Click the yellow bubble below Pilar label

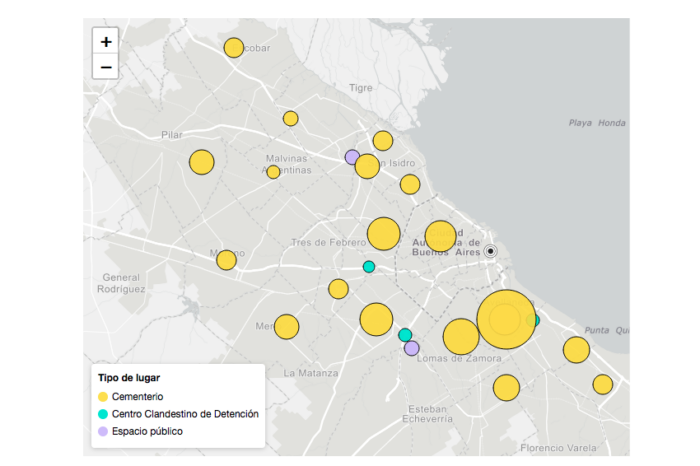coord(202,162)
